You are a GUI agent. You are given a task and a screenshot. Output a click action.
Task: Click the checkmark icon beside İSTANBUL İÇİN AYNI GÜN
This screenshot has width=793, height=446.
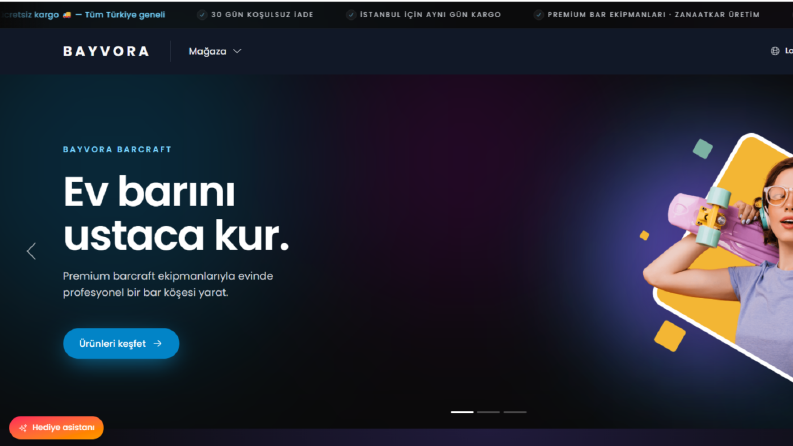pos(350,15)
